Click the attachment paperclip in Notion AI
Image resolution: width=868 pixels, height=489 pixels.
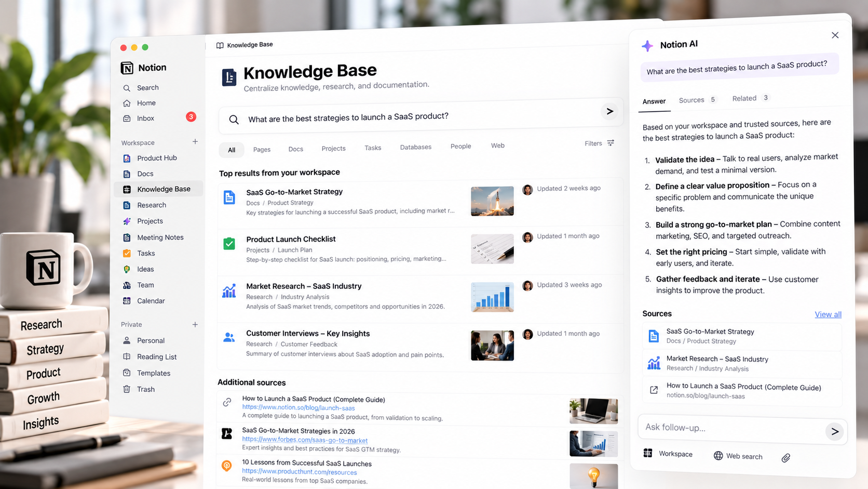[x=786, y=458]
